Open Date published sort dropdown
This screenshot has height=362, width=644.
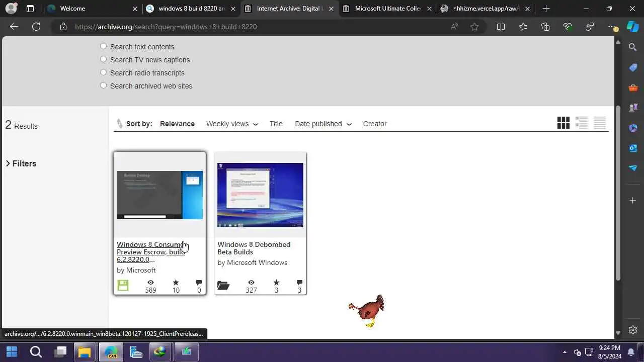click(x=323, y=124)
